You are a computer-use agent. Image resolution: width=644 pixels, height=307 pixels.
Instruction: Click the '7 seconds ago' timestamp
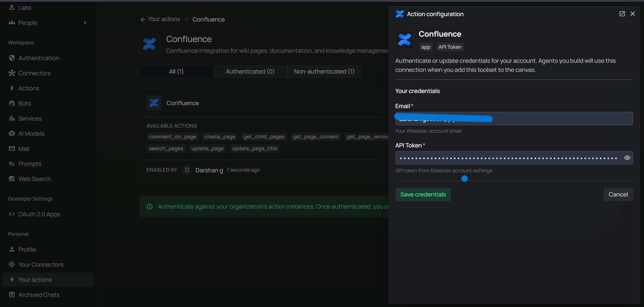point(243,170)
